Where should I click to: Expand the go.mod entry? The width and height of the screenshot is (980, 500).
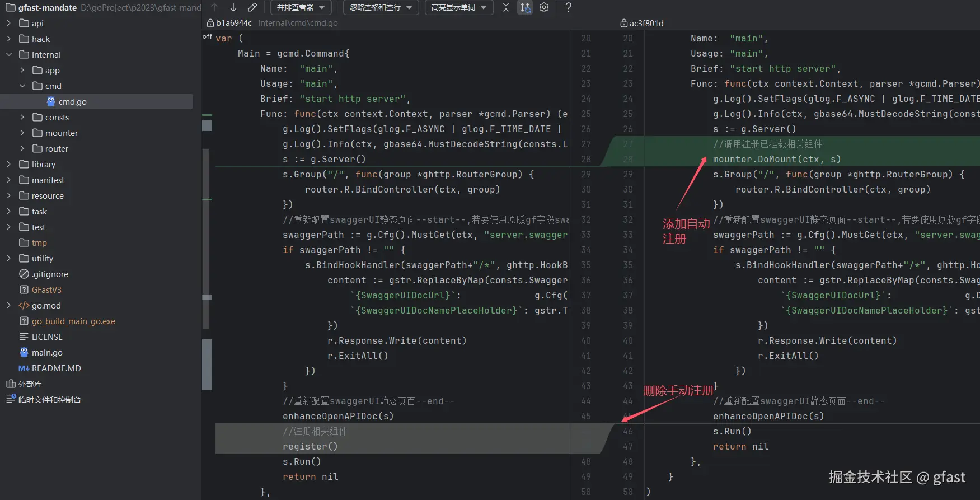point(8,305)
